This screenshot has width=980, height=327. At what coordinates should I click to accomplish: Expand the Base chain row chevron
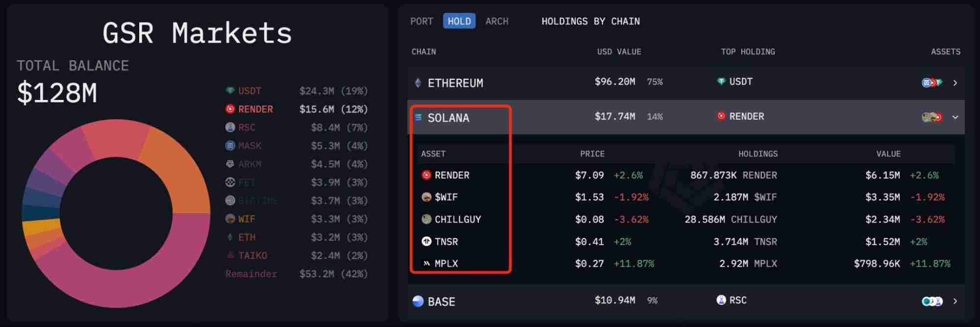pyautogui.click(x=955, y=301)
